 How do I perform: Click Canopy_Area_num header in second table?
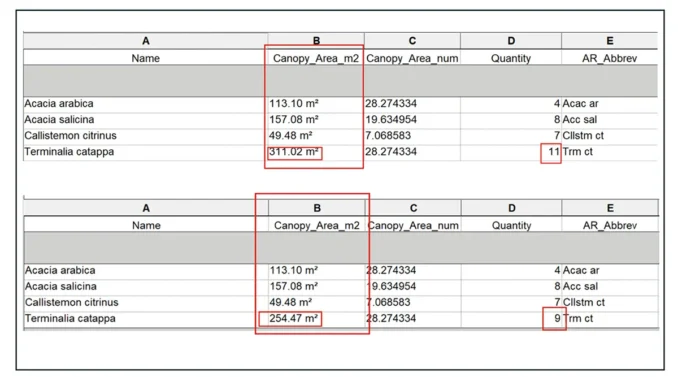click(x=413, y=225)
